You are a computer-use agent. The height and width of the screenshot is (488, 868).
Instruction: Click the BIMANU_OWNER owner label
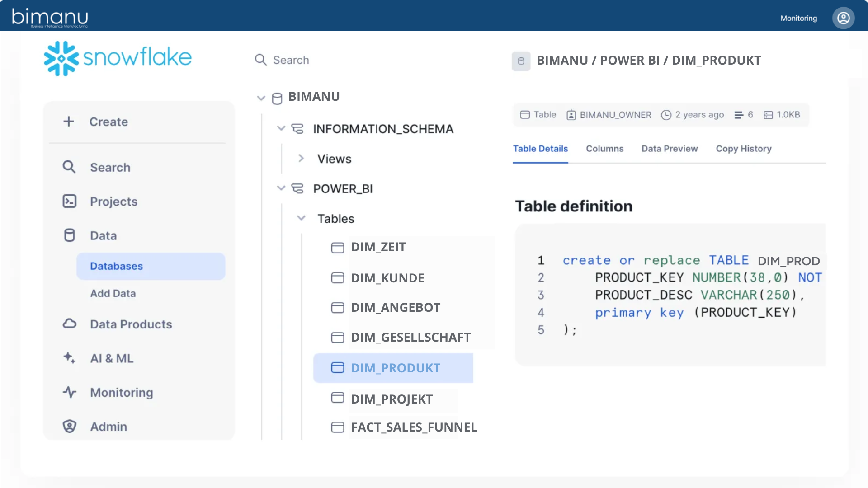[616, 115]
